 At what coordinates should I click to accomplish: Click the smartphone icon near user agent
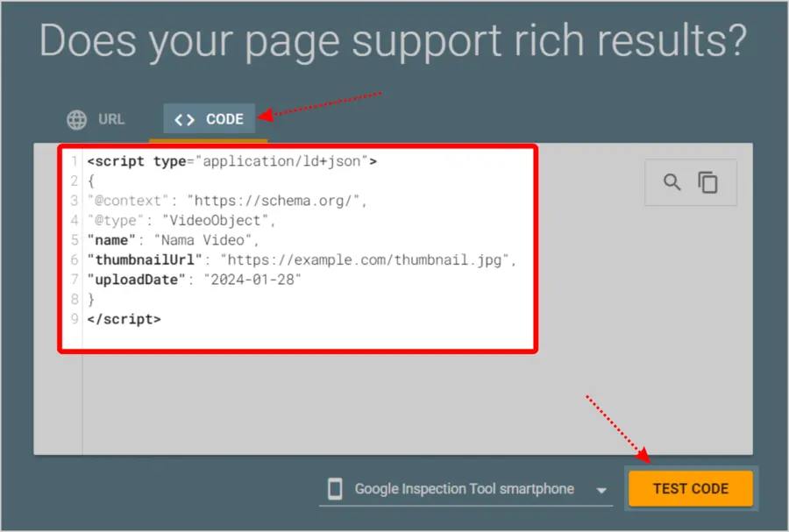point(335,489)
